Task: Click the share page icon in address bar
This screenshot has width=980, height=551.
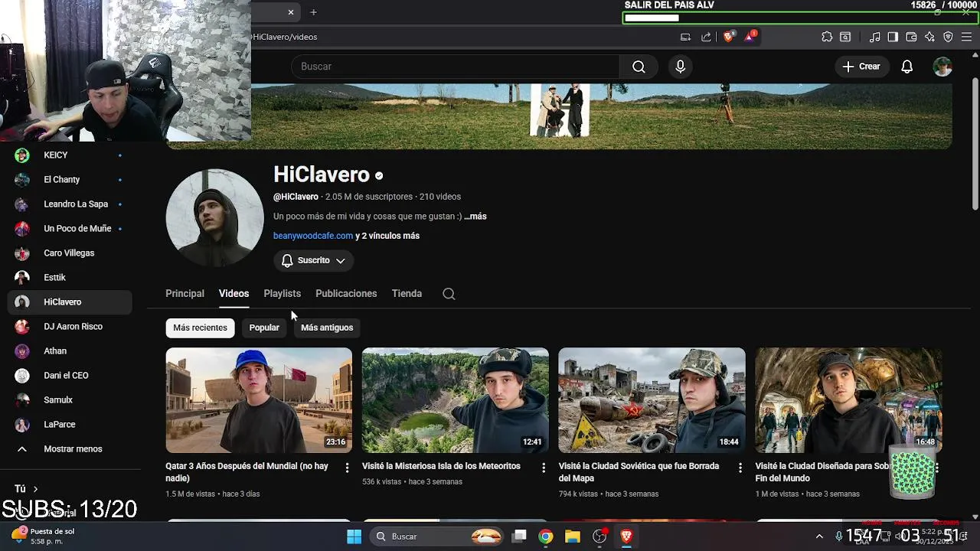Action: click(x=706, y=37)
